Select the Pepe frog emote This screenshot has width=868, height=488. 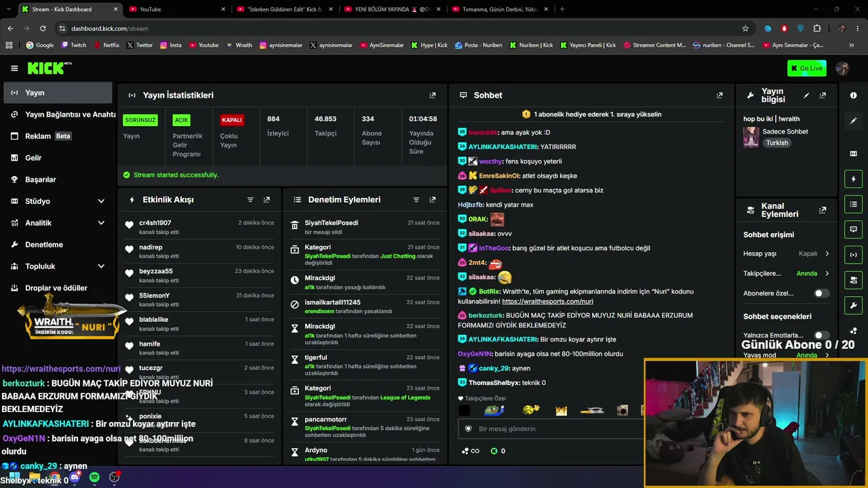click(x=494, y=410)
